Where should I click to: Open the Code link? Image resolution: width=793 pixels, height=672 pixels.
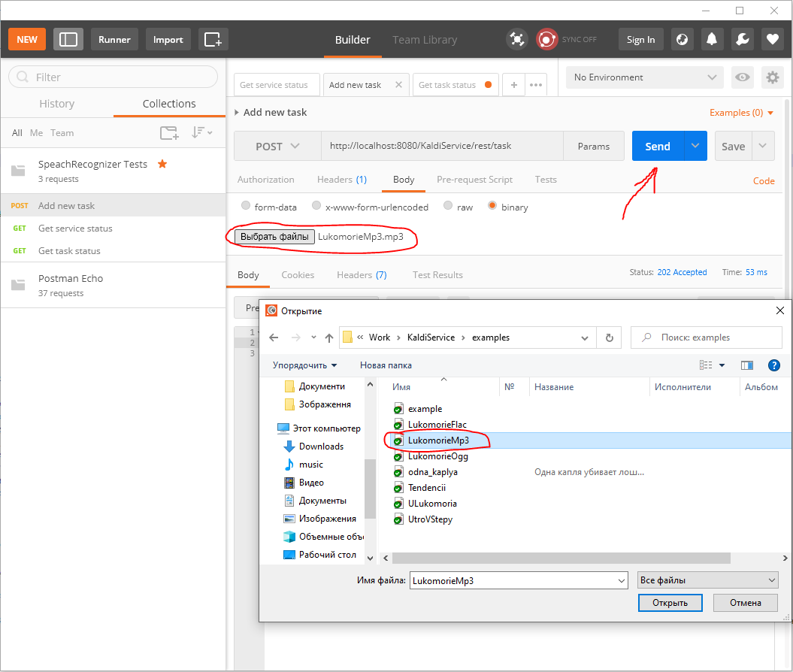pyautogui.click(x=764, y=181)
